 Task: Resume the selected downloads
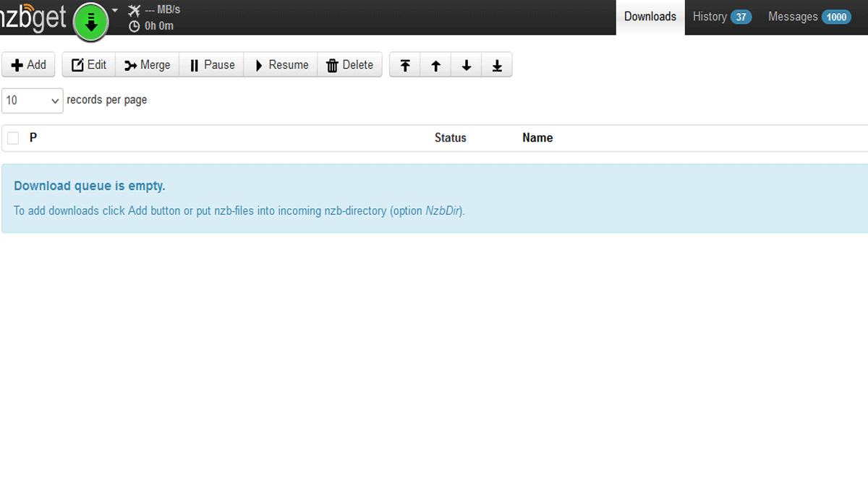[281, 65]
